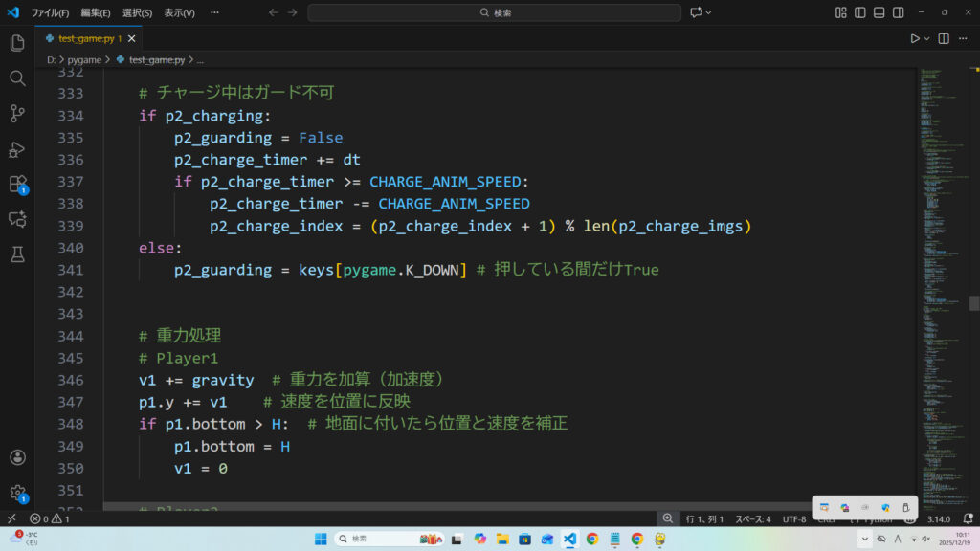Viewport: 980px width, 551px height.
Task: Open the Extensions view
Action: point(17,184)
